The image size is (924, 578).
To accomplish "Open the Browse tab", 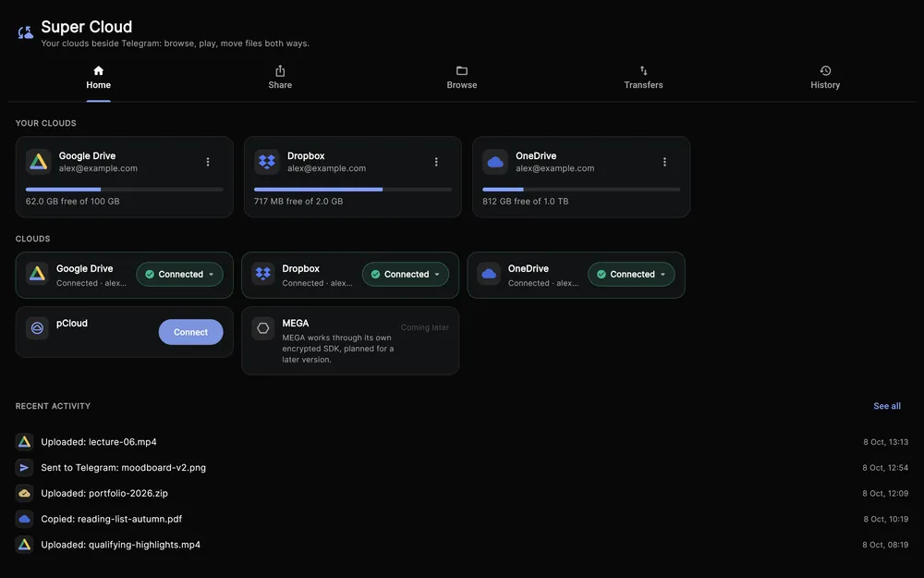I will [462, 79].
